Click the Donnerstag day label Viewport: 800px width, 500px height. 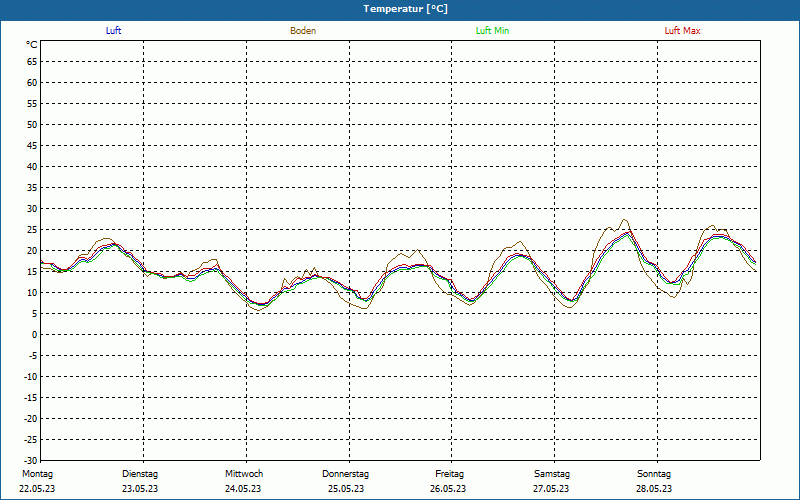(x=345, y=474)
